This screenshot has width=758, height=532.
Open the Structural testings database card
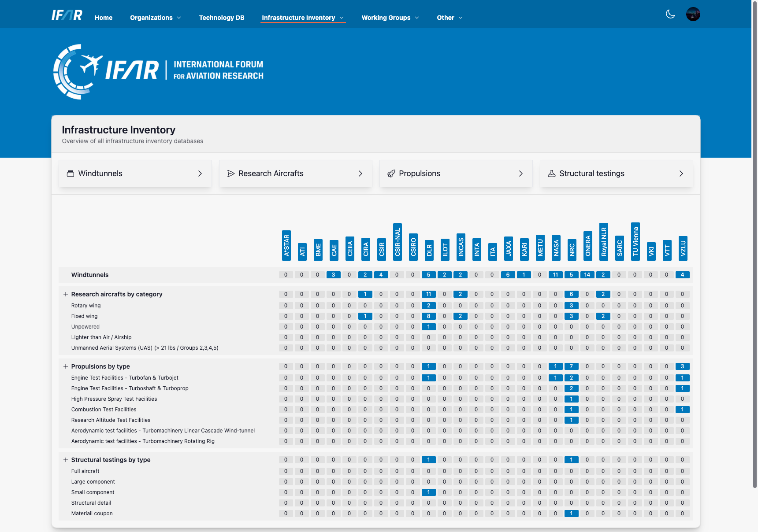click(x=617, y=174)
